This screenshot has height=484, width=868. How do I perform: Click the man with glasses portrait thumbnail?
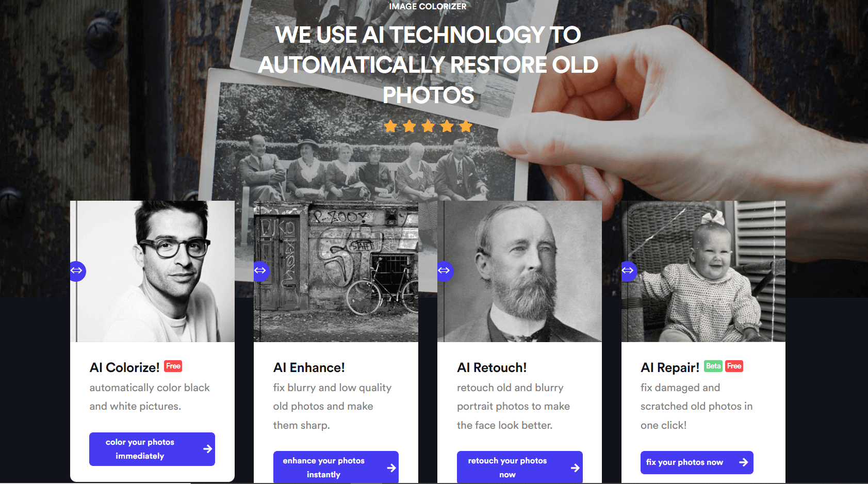pos(152,271)
